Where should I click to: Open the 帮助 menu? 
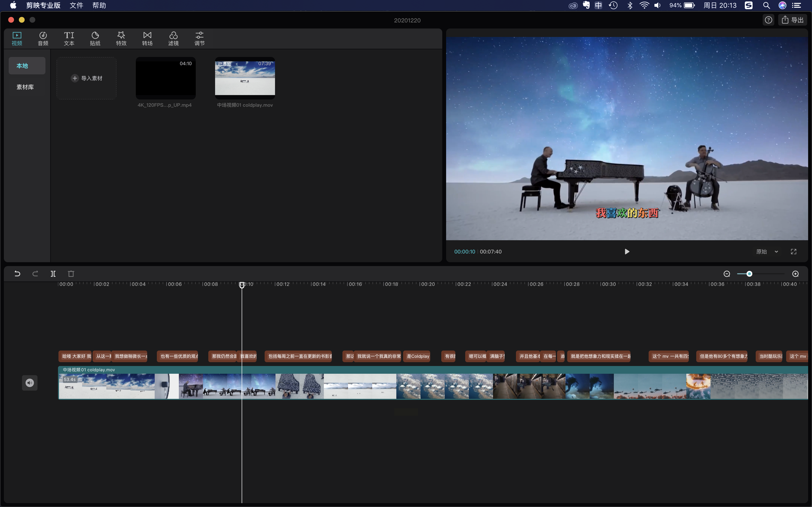pyautogui.click(x=99, y=5)
